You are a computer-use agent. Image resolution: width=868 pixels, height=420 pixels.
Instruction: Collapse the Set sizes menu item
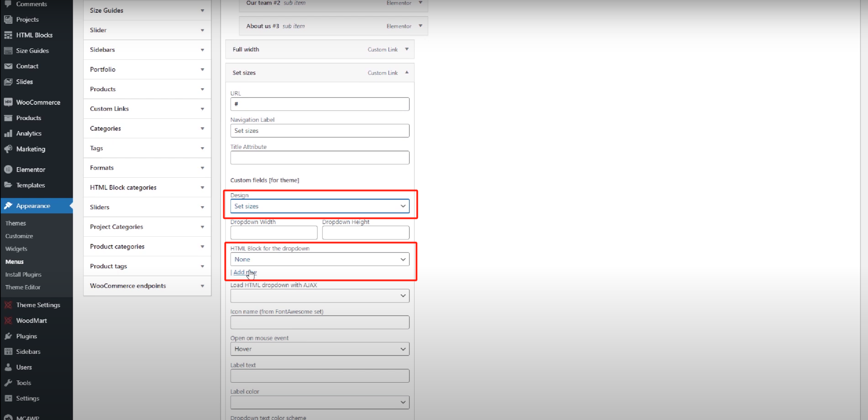(406, 73)
